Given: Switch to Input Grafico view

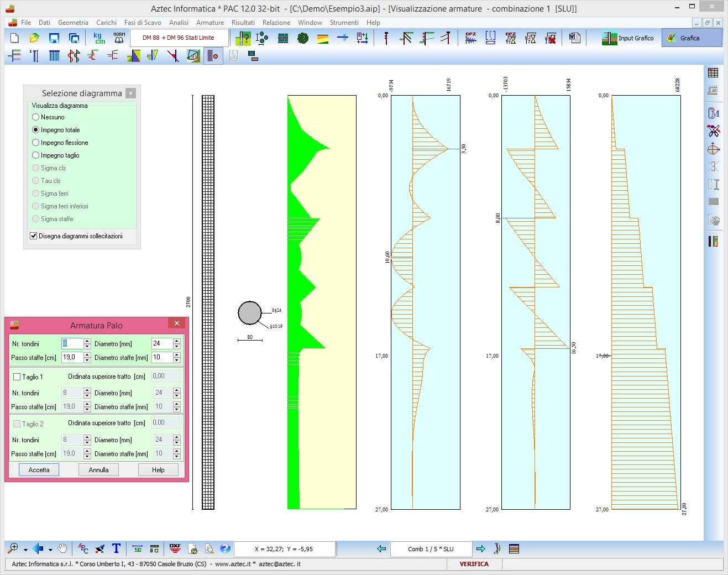Looking at the screenshot, I should point(628,38).
